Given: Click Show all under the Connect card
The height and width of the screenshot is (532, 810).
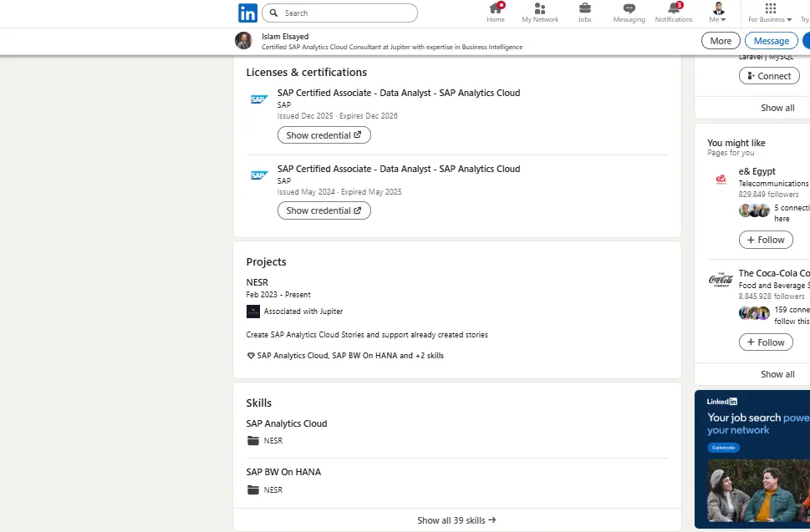Looking at the screenshot, I should pos(777,108).
